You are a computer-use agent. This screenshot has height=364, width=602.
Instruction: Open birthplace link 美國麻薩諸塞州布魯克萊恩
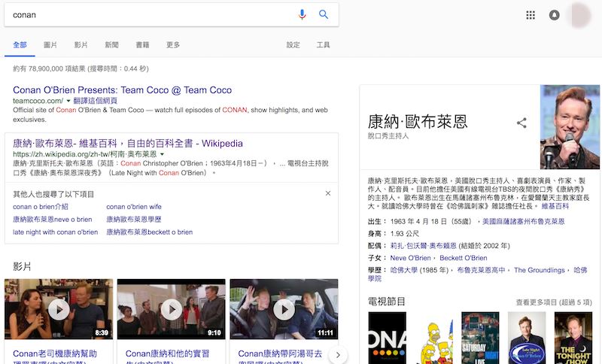tap(523, 221)
